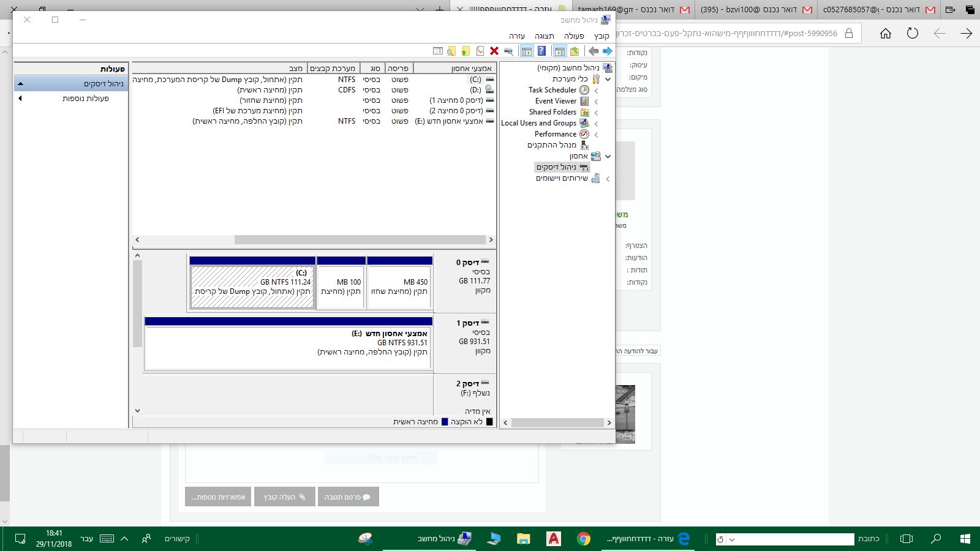The image size is (980, 551).
Task: Open the קובץ (File) menu
Action: (x=601, y=36)
